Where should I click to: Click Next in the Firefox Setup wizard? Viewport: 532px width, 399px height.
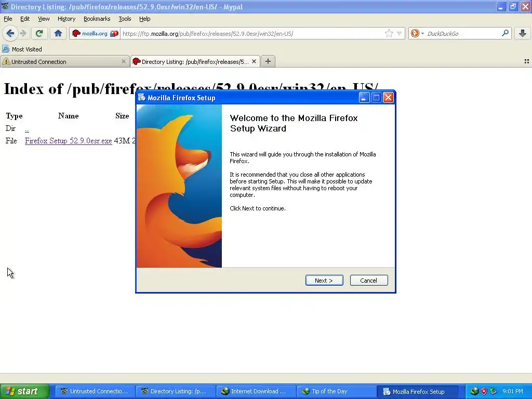point(324,280)
